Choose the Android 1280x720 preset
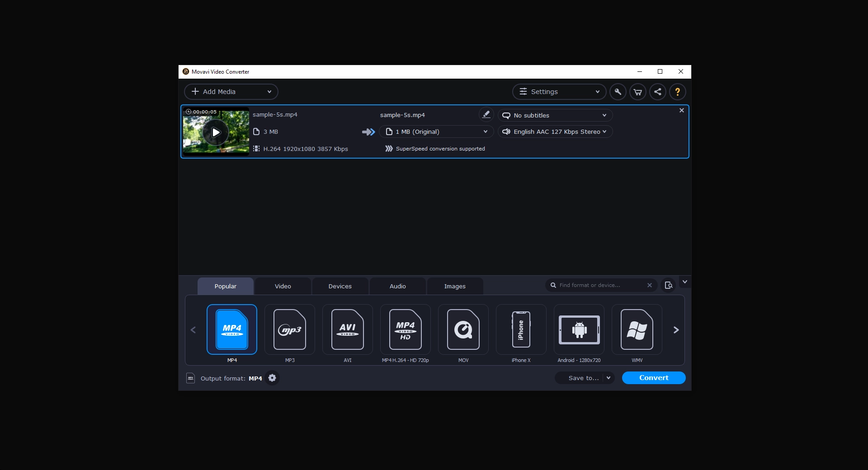 click(579, 330)
